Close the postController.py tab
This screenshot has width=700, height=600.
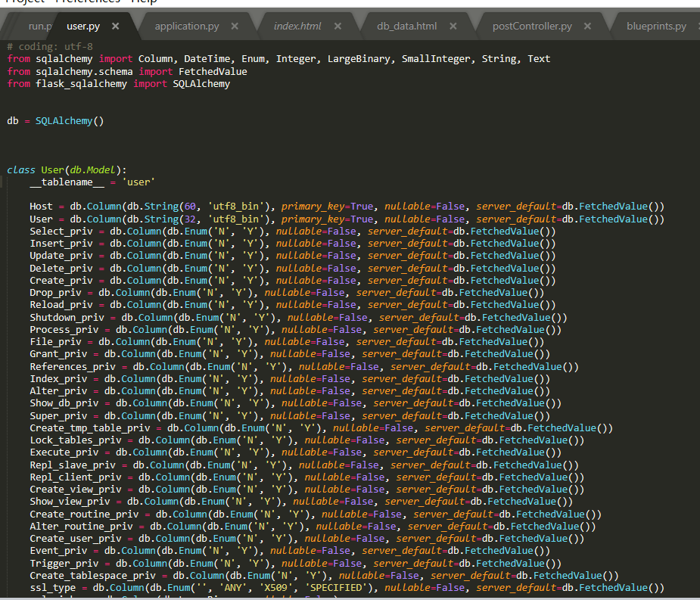(587, 26)
